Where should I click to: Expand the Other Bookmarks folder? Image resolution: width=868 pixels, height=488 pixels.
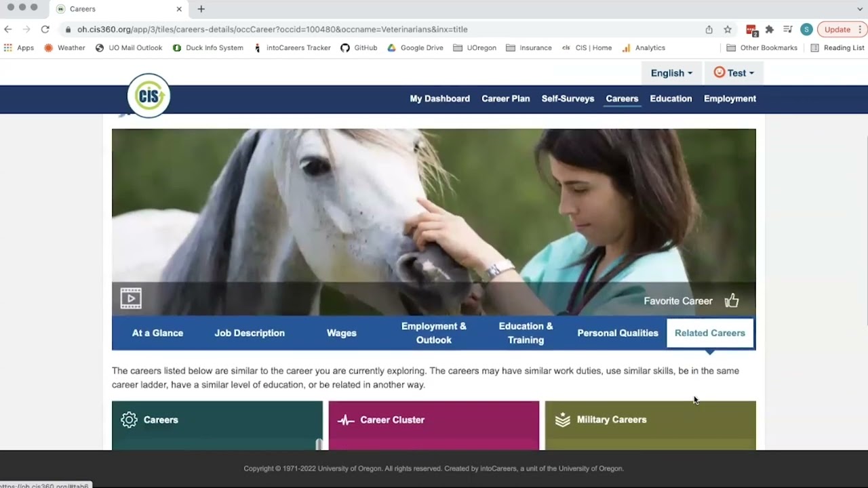(762, 47)
